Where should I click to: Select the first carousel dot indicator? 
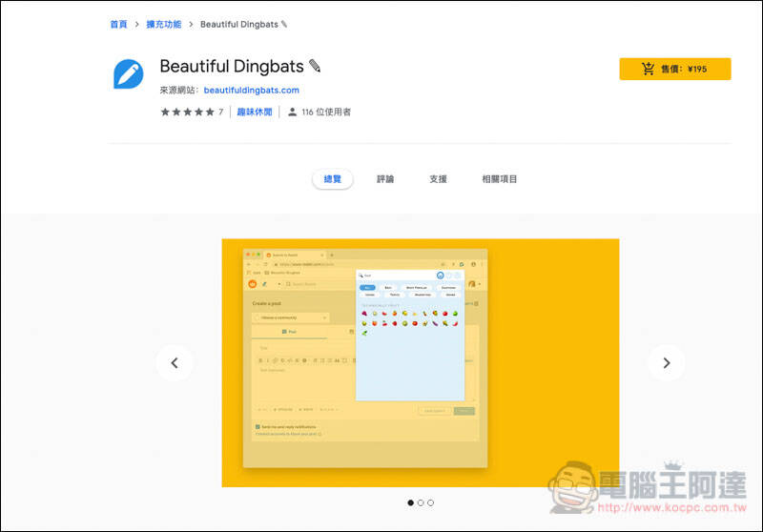point(410,502)
